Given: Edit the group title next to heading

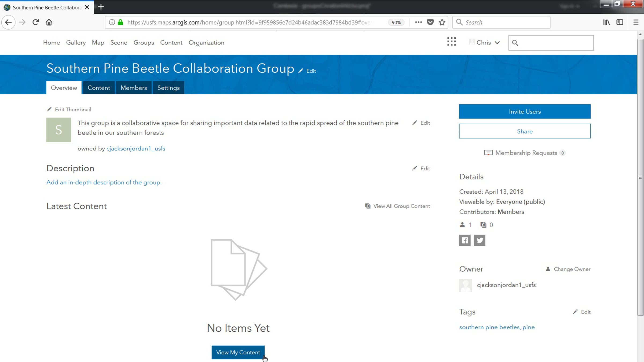Looking at the screenshot, I should 307,71.
